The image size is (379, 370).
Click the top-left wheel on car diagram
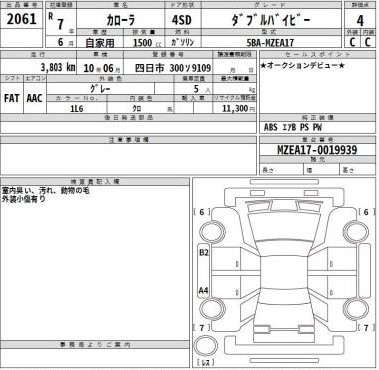coord(213,231)
